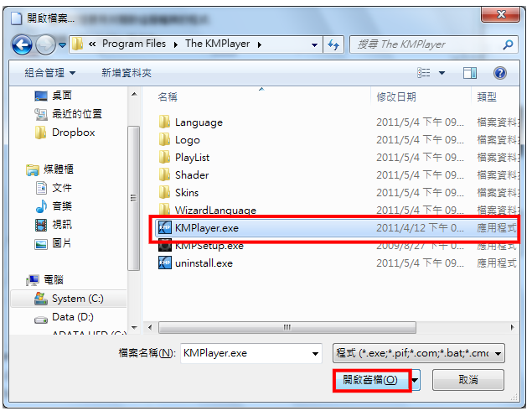The image size is (532, 411).
Task: Show the preview pane icon
Action: pos(470,73)
